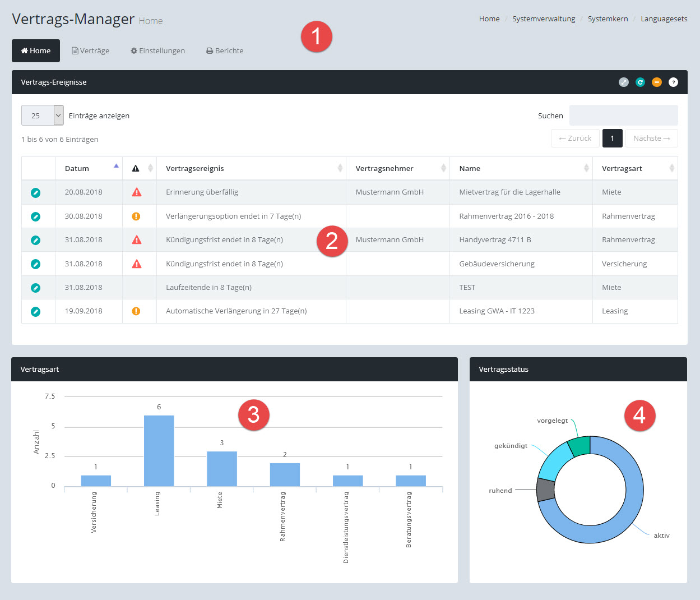Sort table by Vertragsart column header

[x=622, y=169]
